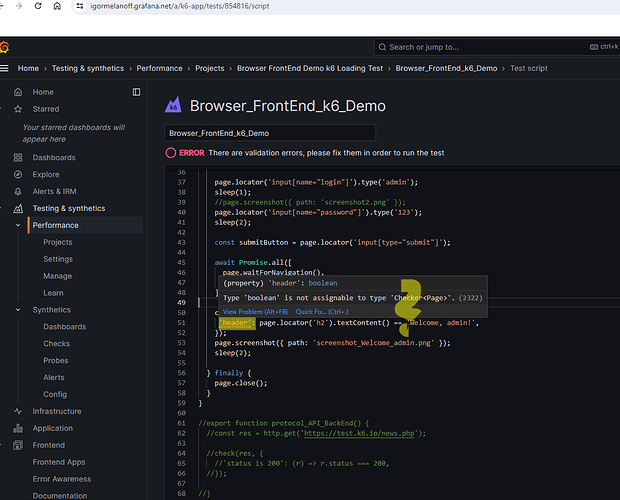
Task: Click the search magnifier icon
Action: click(382, 47)
